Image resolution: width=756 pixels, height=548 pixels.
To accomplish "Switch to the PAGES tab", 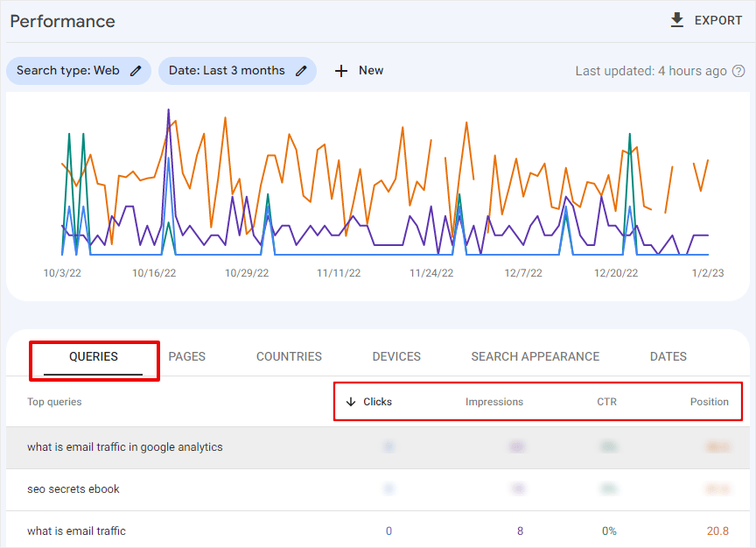I will (186, 356).
